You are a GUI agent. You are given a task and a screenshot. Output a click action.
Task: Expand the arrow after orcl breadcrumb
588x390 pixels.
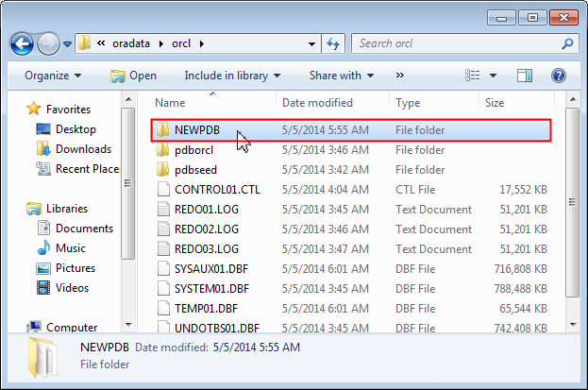click(202, 44)
